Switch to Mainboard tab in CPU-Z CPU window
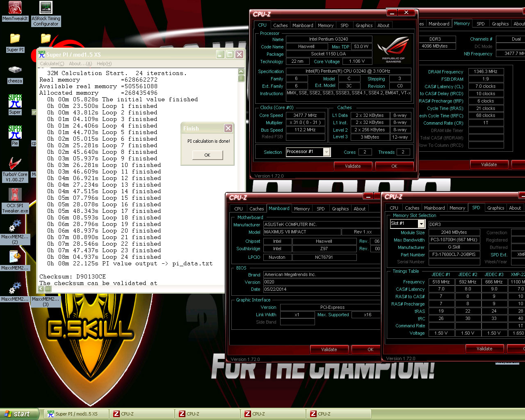This screenshot has width=525, height=420. coord(303,25)
